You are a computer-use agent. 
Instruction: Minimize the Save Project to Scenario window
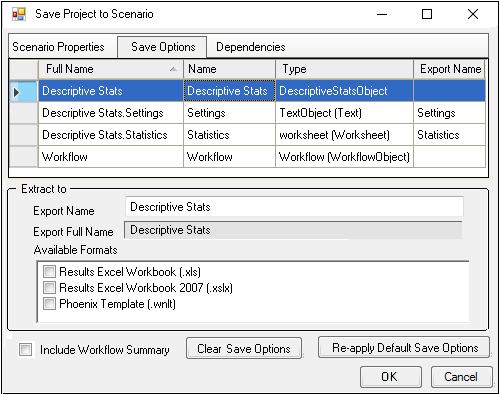[382, 14]
